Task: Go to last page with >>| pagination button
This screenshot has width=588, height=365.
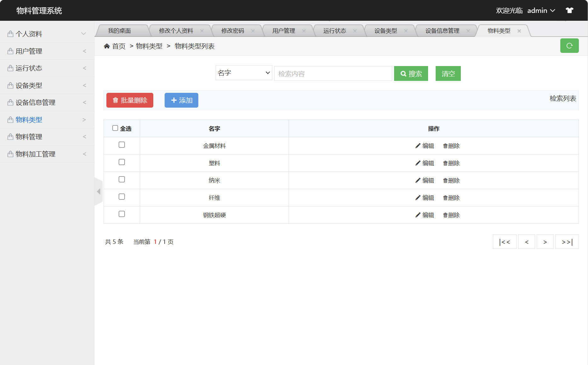Action: click(567, 242)
